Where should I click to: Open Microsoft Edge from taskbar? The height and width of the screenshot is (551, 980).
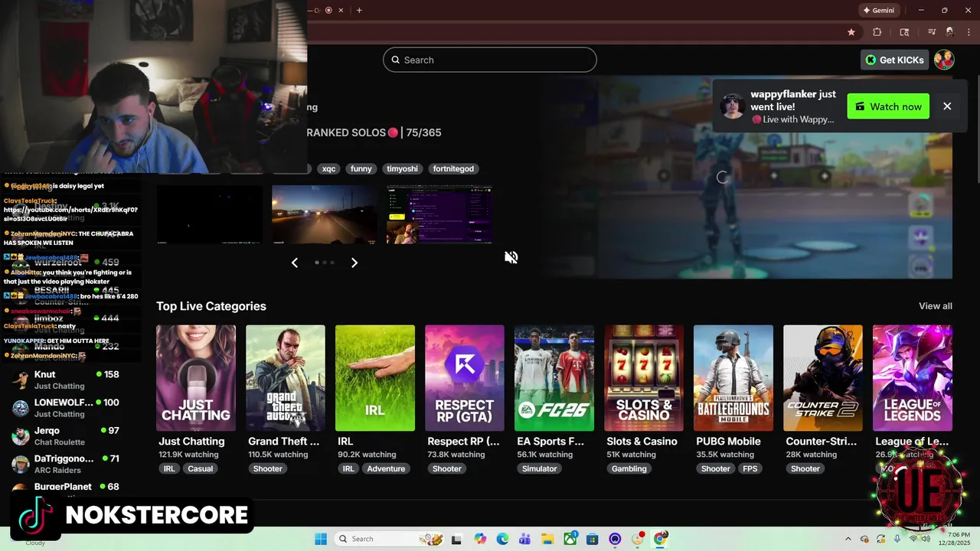click(502, 539)
